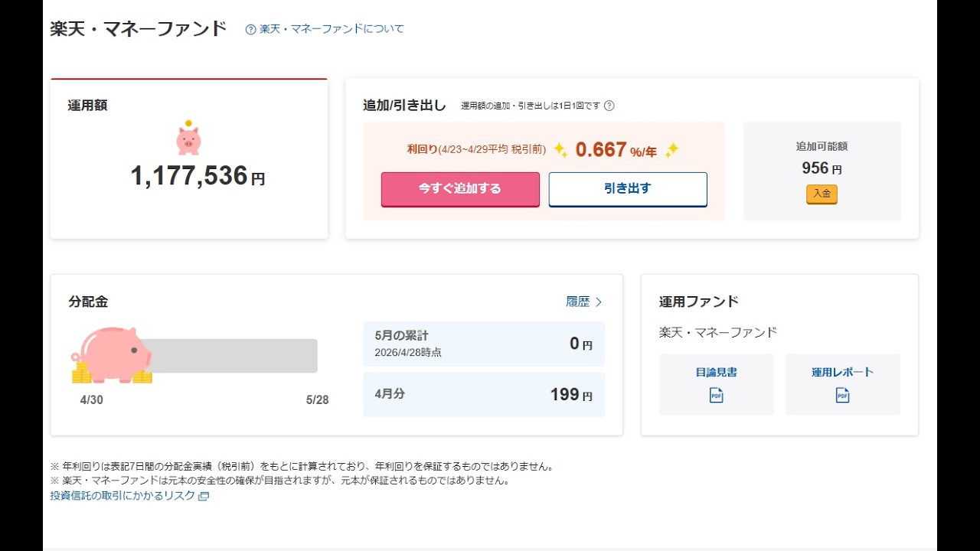Screen dimensions: 980x551
Task: Click the PDF icon under 目論見書
Action: (717, 396)
